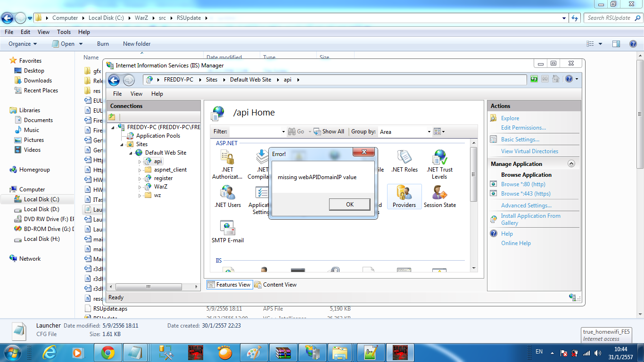Open Edit Permissions action
644x362 pixels.
point(523,128)
